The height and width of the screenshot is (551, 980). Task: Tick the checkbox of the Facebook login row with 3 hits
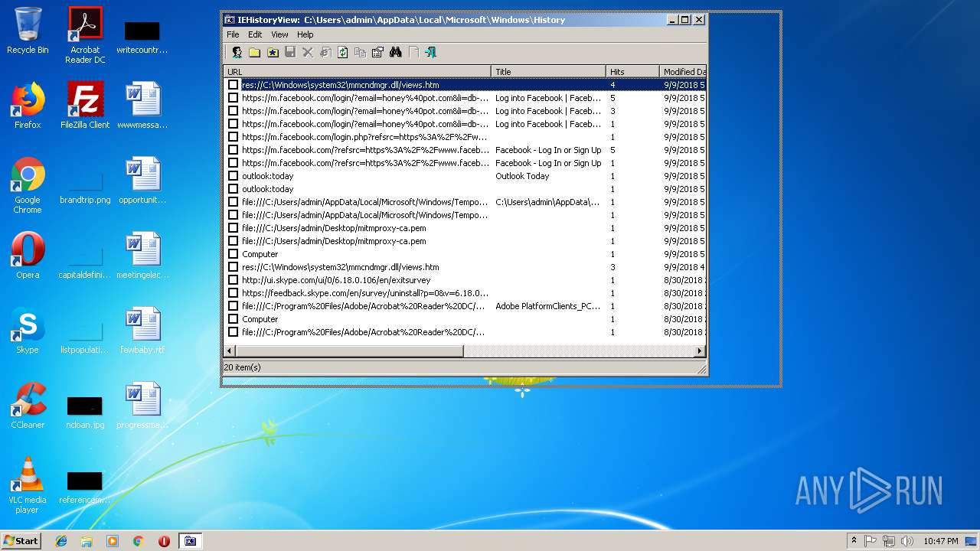234,111
